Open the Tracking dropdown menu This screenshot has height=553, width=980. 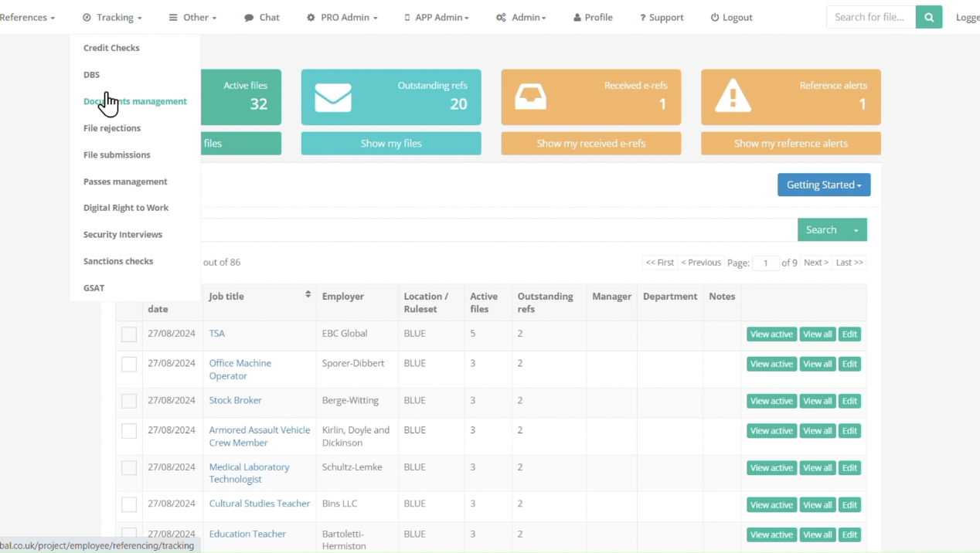click(112, 17)
